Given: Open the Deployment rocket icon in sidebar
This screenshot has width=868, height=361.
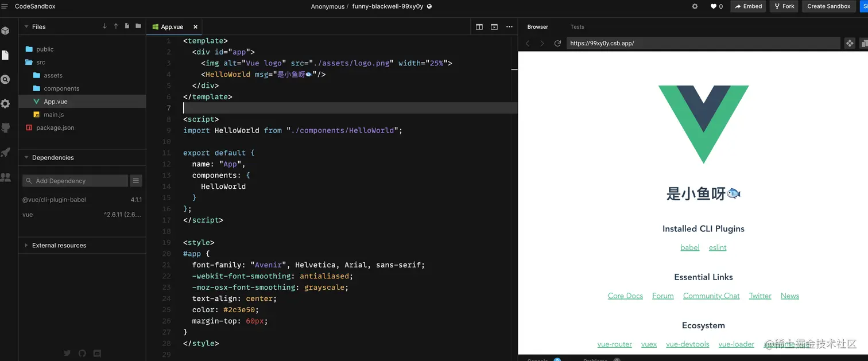Looking at the screenshot, I should click(x=5, y=153).
